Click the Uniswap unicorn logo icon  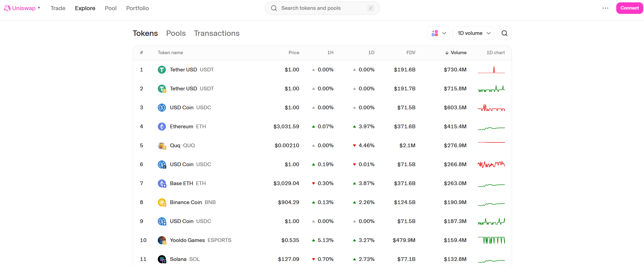coord(7,8)
